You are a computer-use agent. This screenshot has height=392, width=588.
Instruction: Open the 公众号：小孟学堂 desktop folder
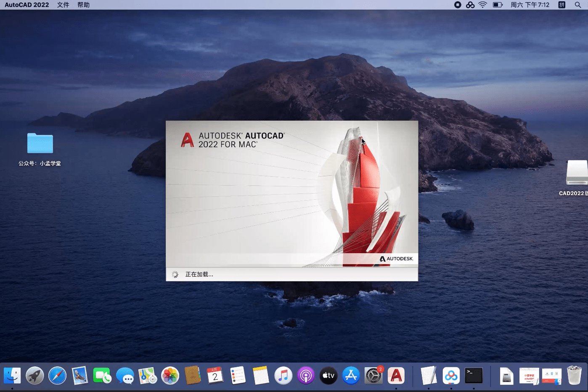[x=40, y=144]
